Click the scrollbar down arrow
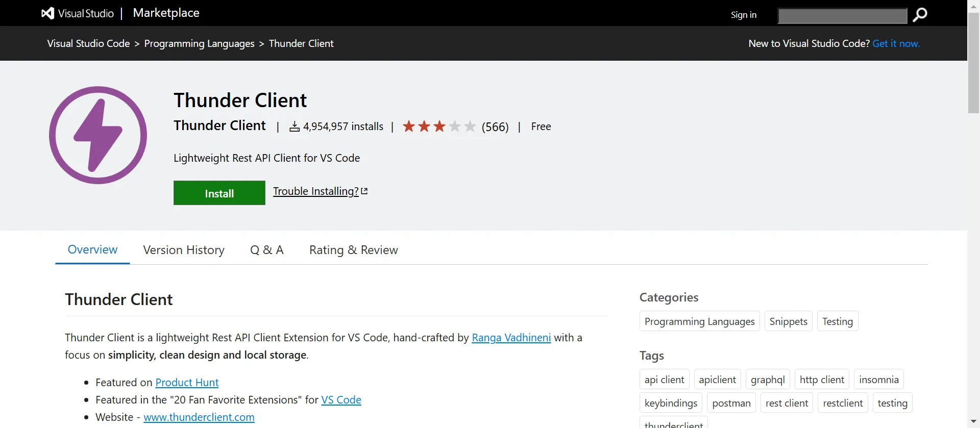Screen dimensions: 980x428 coord(973,422)
